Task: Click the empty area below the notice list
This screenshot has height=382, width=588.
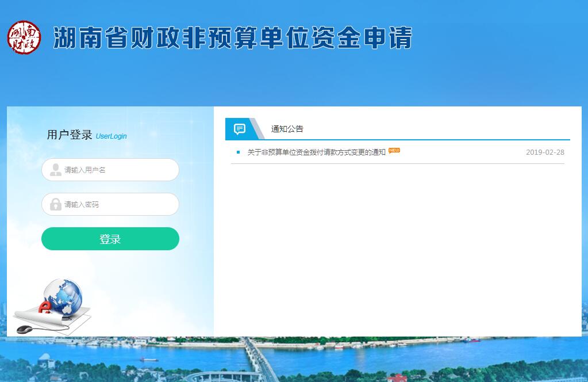Action: point(397,247)
